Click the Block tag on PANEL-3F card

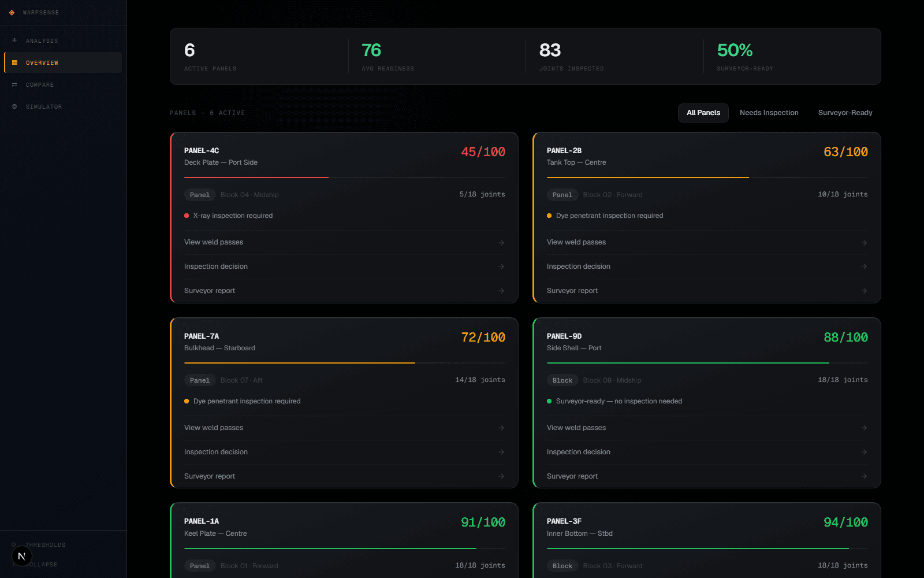[562, 566]
